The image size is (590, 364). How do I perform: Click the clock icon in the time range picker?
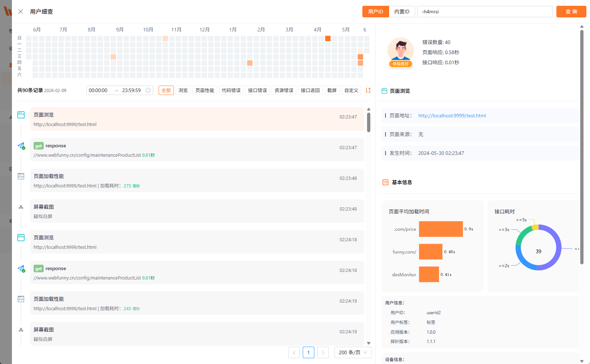pos(148,90)
